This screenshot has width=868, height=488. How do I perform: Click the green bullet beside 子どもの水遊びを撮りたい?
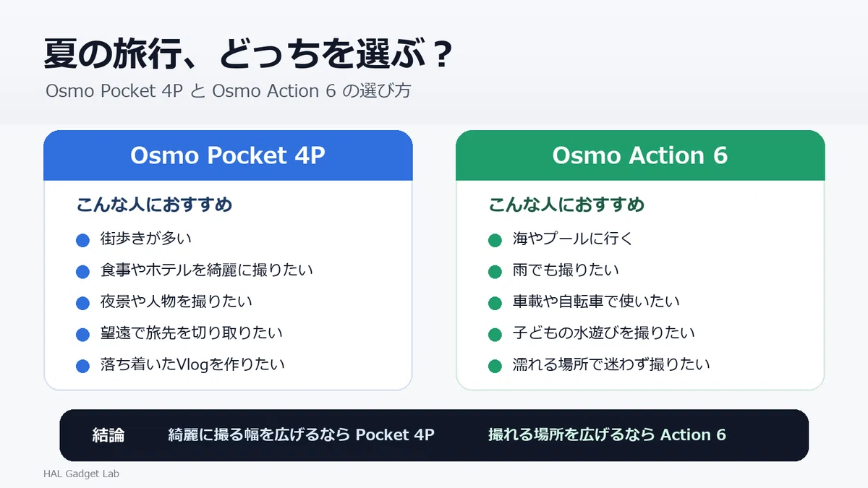pyautogui.click(x=495, y=335)
